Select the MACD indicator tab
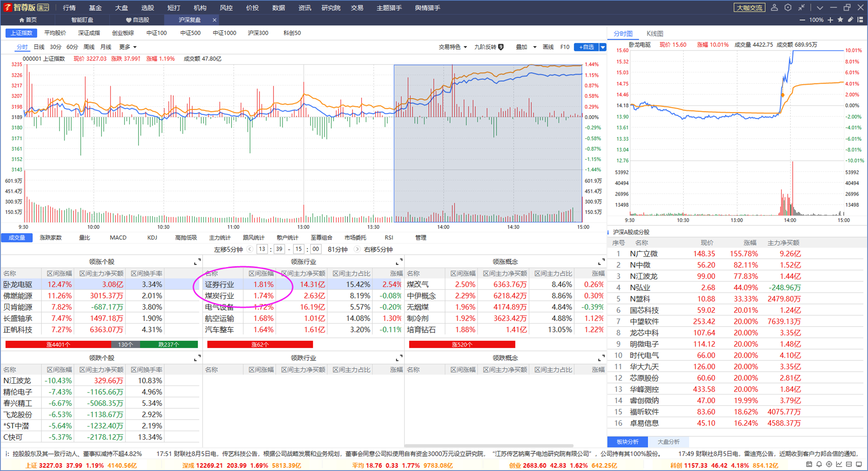This screenshot has width=868, height=471. click(x=118, y=238)
